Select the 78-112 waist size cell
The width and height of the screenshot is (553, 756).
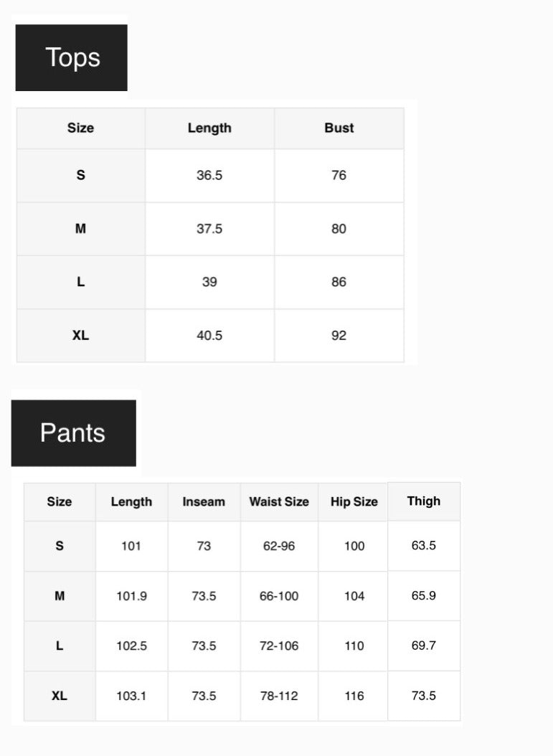pyautogui.click(x=279, y=696)
